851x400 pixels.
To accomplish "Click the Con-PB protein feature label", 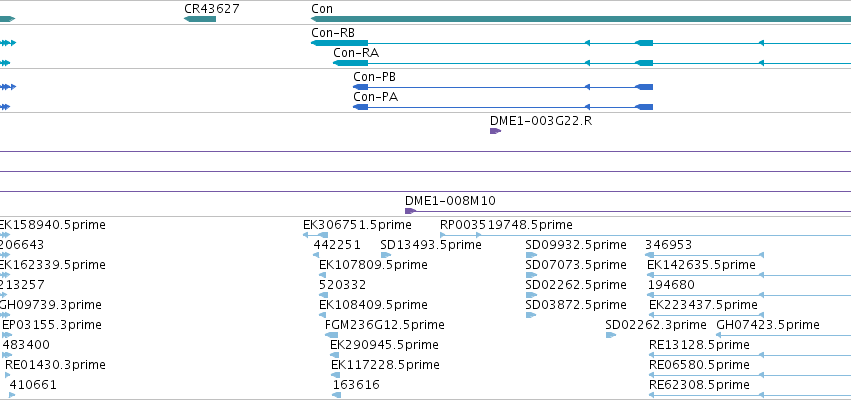I will pyautogui.click(x=374, y=77).
